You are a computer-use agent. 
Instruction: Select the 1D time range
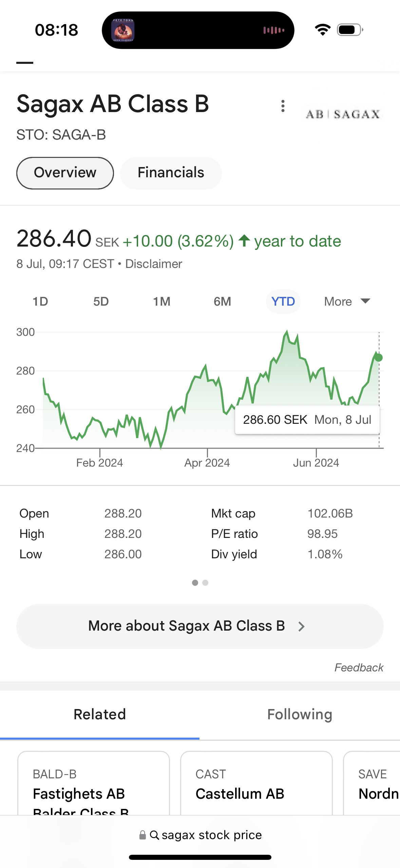(x=40, y=302)
